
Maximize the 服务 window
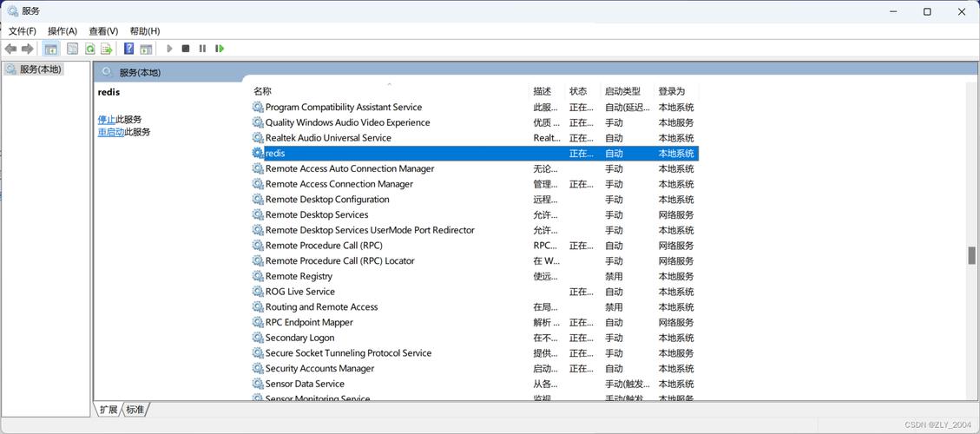(x=928, y=11)
